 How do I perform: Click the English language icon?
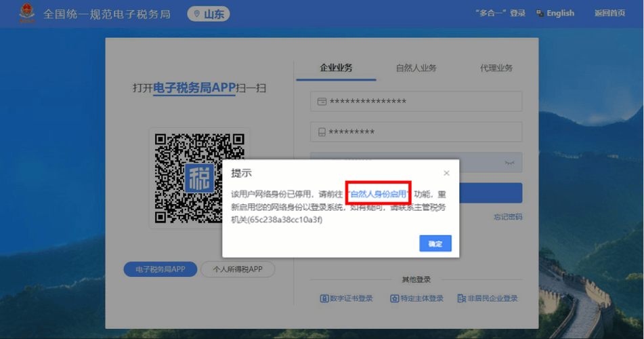click(540, 14)
